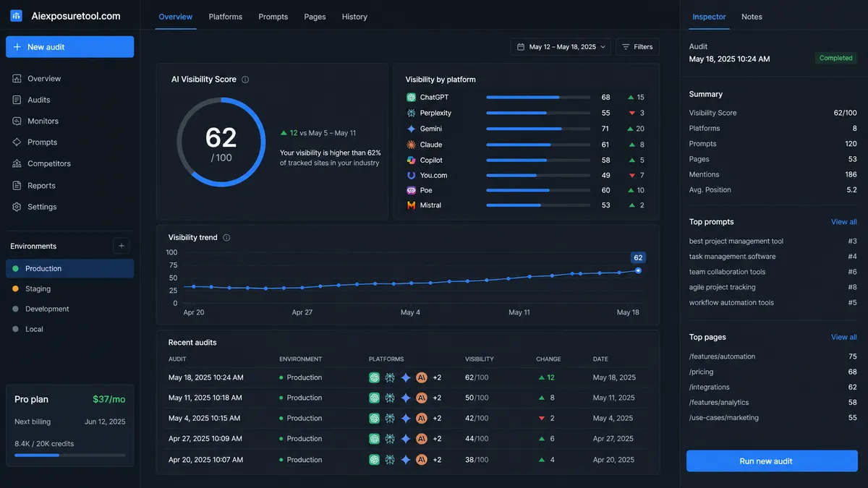Switch to the Pages tab

(315, 17)
